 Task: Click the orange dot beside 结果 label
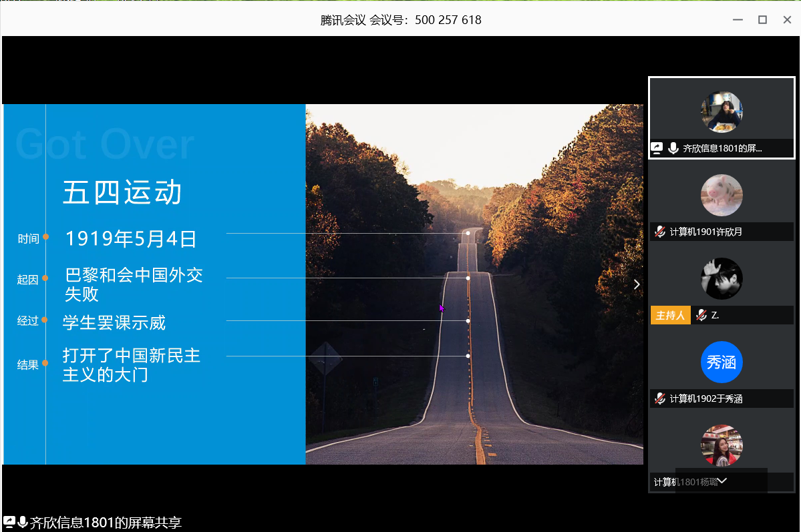pyautogui.click(x=45, y=363)
